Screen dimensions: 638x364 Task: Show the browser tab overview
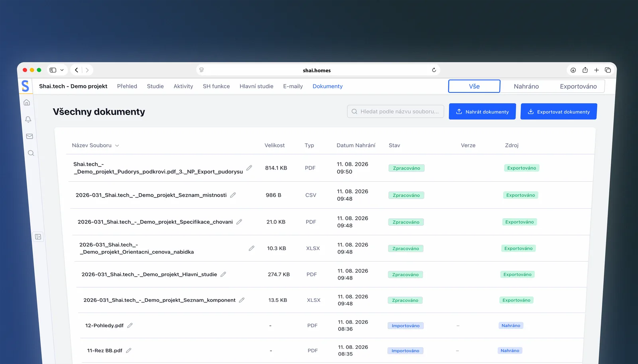pos(608,70)
